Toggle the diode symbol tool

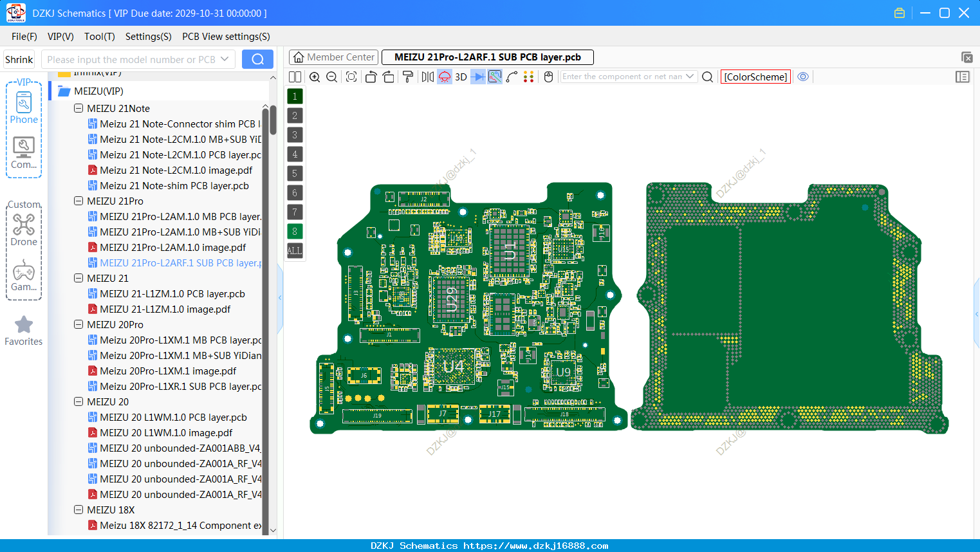click(x=478, y=77)
